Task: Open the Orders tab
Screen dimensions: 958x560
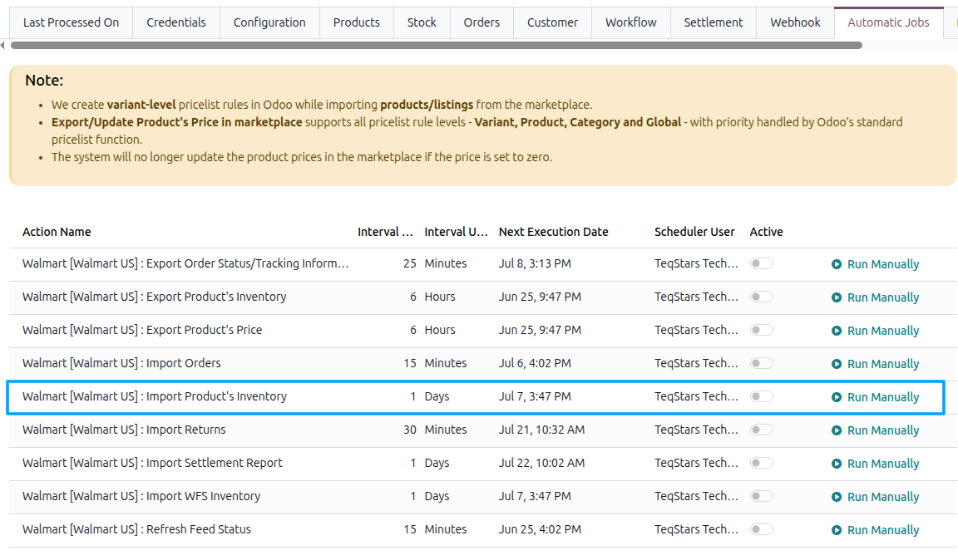Action: (x=481, y=22)
